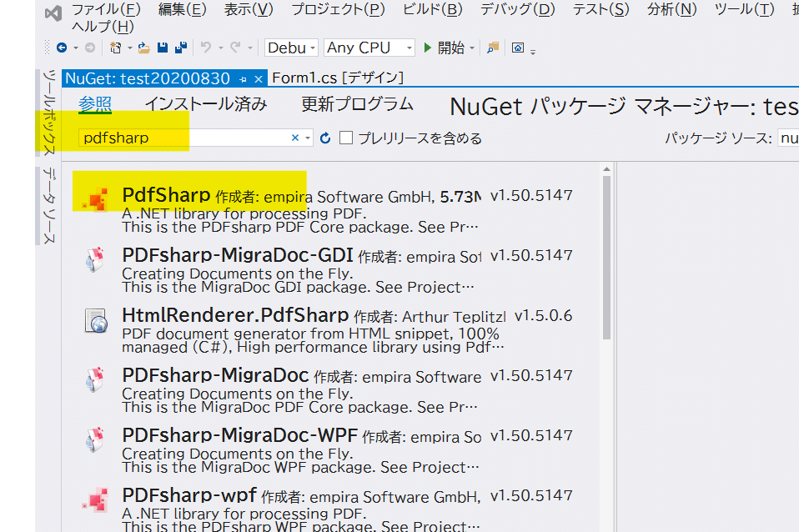This screenshot has width=799, height=532.
Task: Clear the pdfsharp search with the x button
Action: pyautogui.click(x=294, y=138)
